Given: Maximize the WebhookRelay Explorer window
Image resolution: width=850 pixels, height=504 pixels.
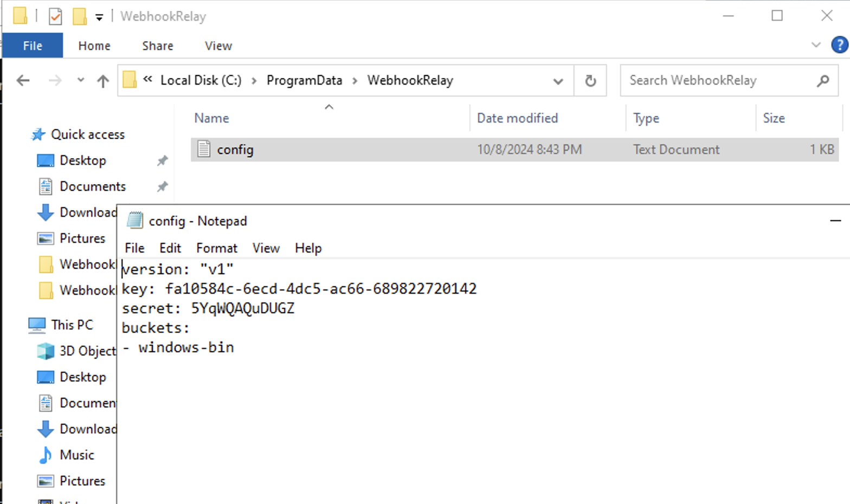Looking at the screenshot, I should point(777,16).
